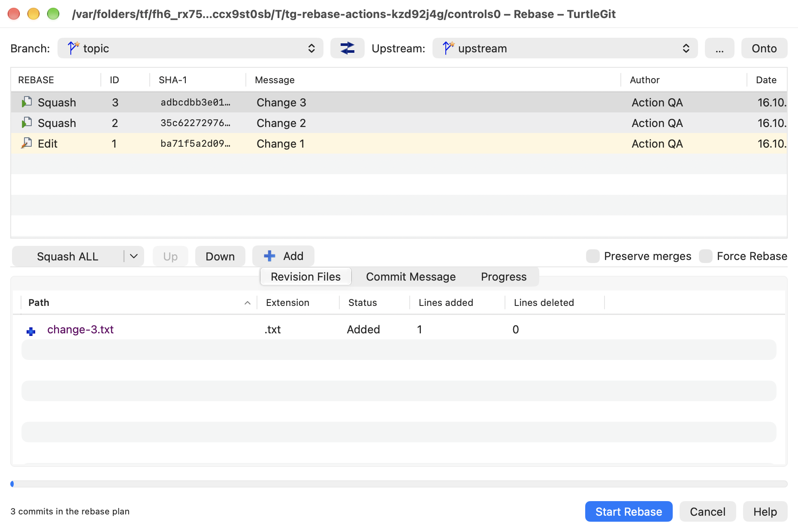798x532 pixels.
Task: Click SHA-1 35c62272976… cell
Action: [x=196, y=123]
